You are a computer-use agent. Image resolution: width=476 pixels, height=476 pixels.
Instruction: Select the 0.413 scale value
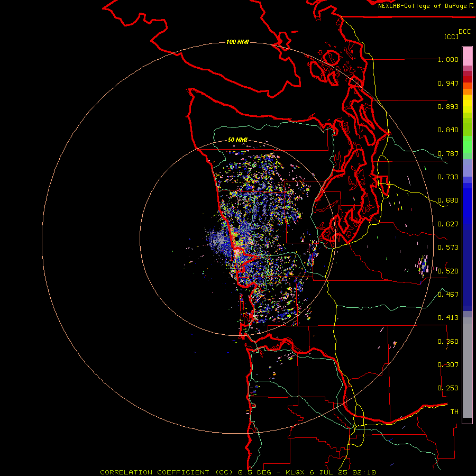click(448, 318)
